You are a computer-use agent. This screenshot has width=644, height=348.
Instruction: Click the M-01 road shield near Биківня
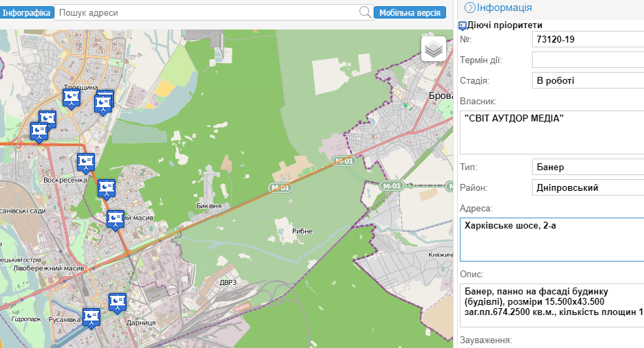pyautogui.click(x=281, y=187)
